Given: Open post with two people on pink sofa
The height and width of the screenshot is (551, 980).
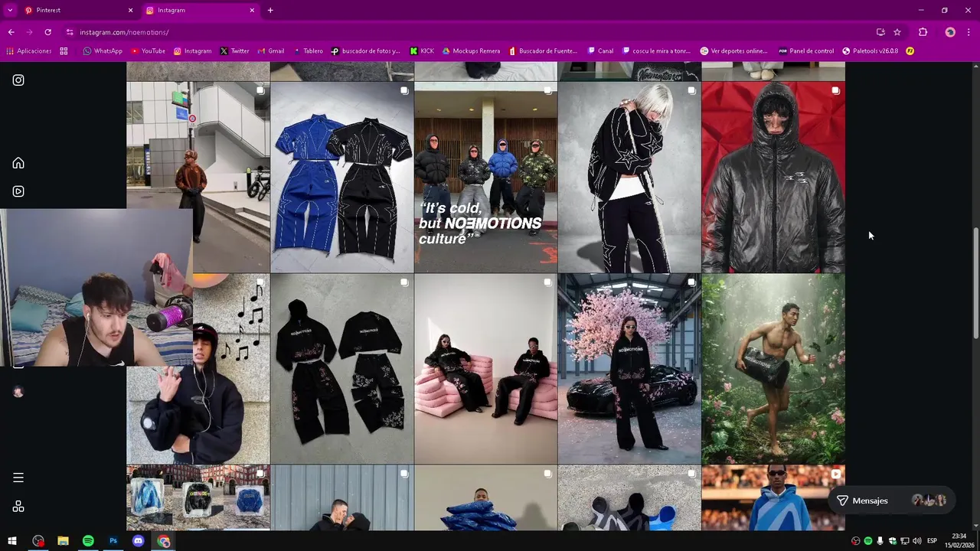Looking at the screenshot, I should coord(485,369).
